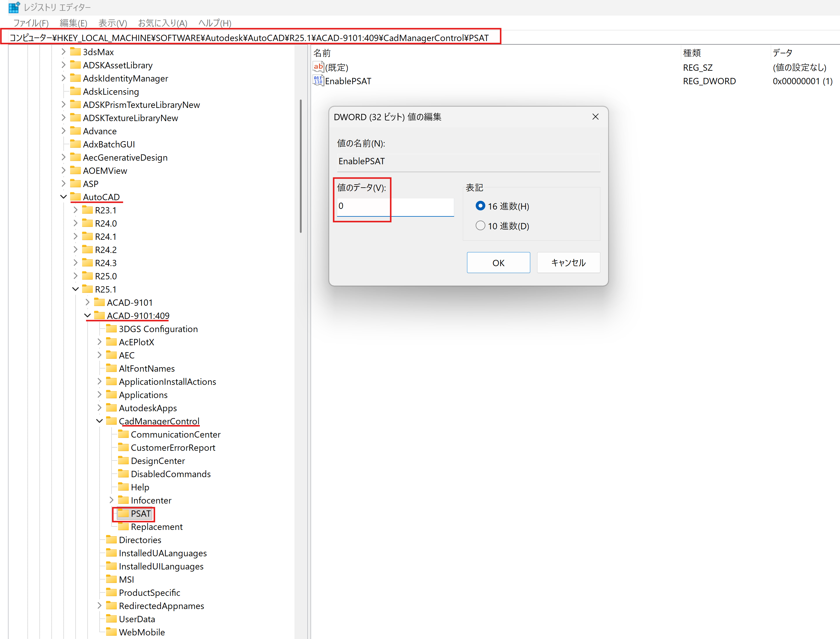This screenshot has height=639, width=840.
Task: Open the ヘルプ(H) menu
Action: tap(215, 23)
